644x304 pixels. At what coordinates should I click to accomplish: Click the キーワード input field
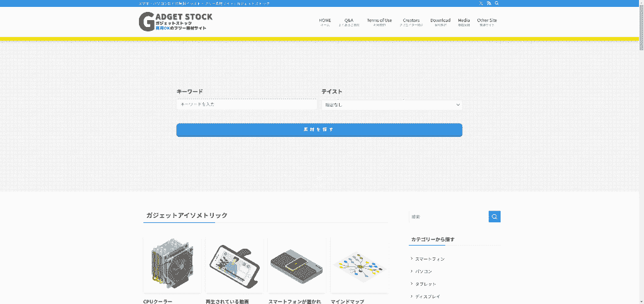pos(247,104)
